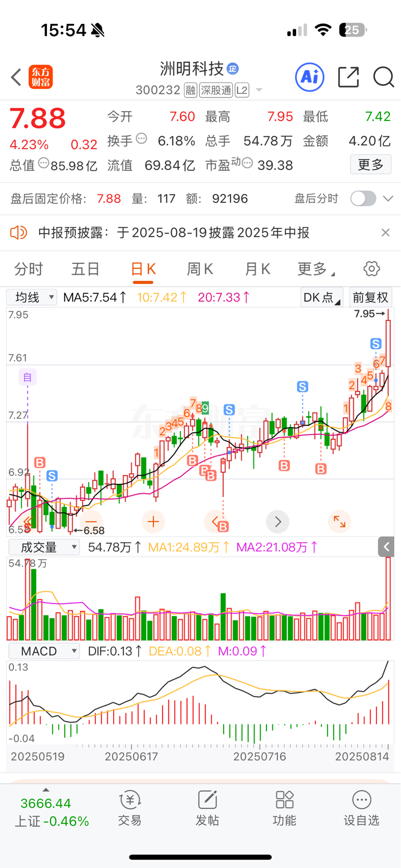This screenshot has width=401, height=868.
Task: Tap the 10:7.42 moving average label
Action: coord(162,298)
